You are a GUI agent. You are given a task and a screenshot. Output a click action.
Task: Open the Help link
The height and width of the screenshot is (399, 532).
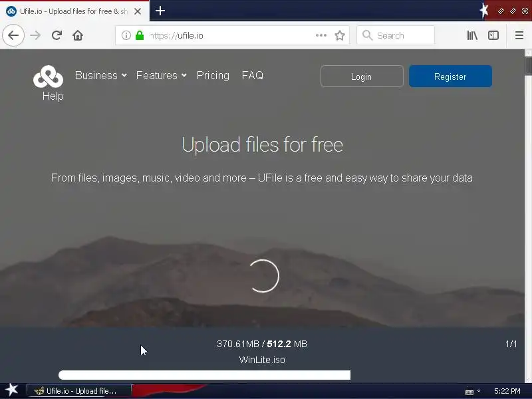click(53, 96)
